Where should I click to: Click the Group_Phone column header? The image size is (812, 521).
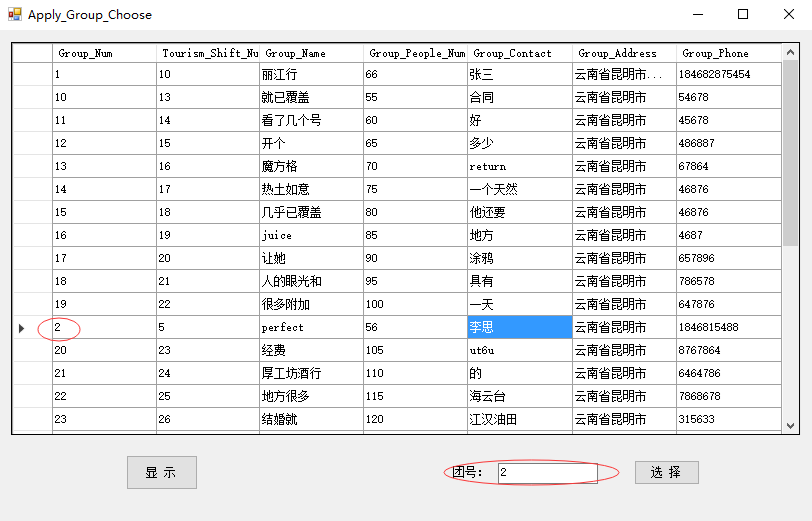point(727,53)
